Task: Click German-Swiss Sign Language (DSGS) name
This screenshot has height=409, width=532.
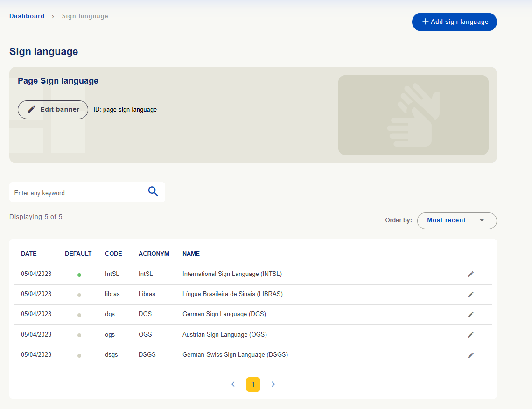Action: click(235, 354)
